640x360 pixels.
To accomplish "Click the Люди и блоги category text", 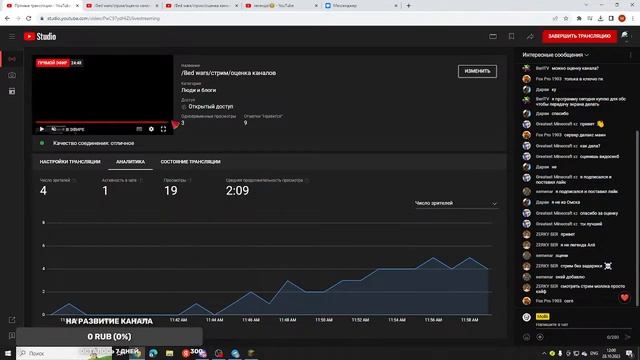I will [x=199, y=90].
